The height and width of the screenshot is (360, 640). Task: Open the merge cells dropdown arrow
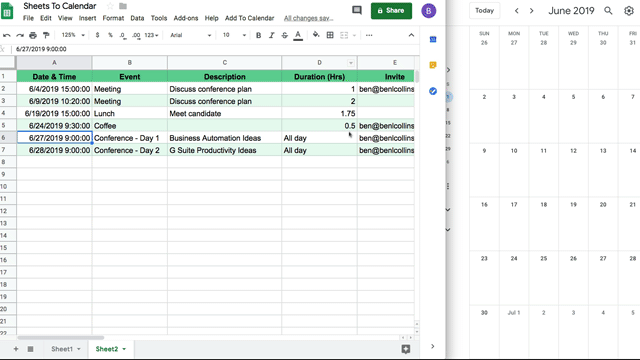pyautogui.click(x=354, y=36)
